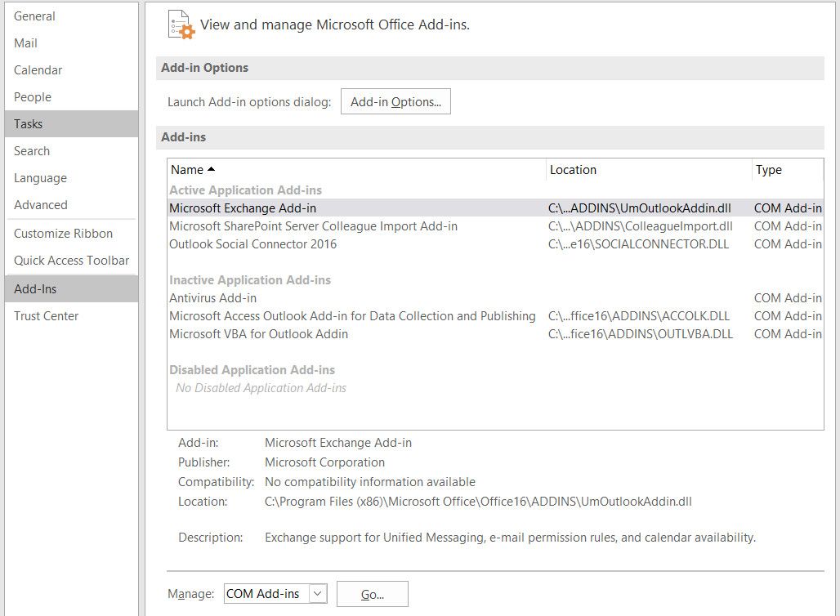840x616 pixels.
Task: Select Microsoft VBA for Outlook Addin row
Action: click(258, 334)
